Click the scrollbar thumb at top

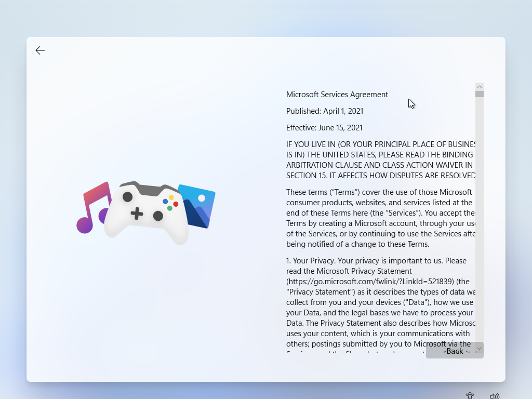[x=480, y=94]
